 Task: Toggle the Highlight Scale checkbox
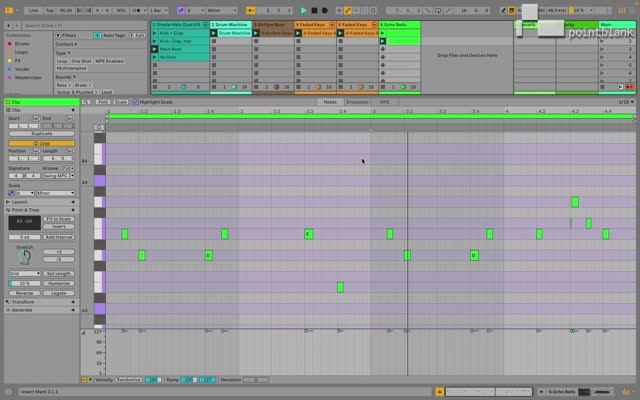coord(136,102)
